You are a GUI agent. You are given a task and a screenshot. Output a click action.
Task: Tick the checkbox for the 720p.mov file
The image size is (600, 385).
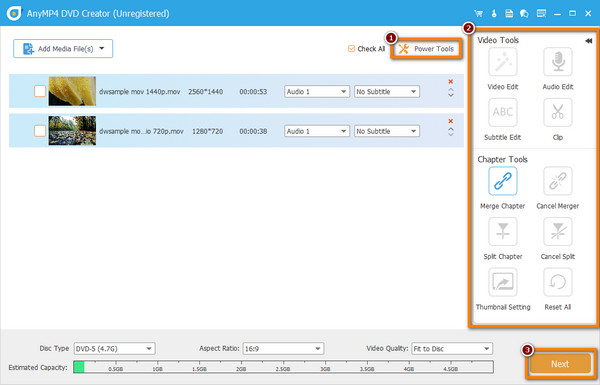tap(40, 131)
